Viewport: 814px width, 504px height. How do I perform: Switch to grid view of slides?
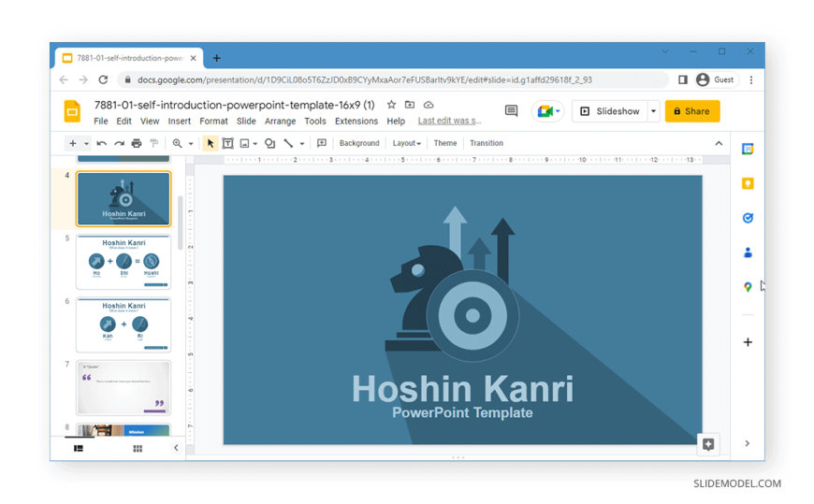tap(138, 449)
